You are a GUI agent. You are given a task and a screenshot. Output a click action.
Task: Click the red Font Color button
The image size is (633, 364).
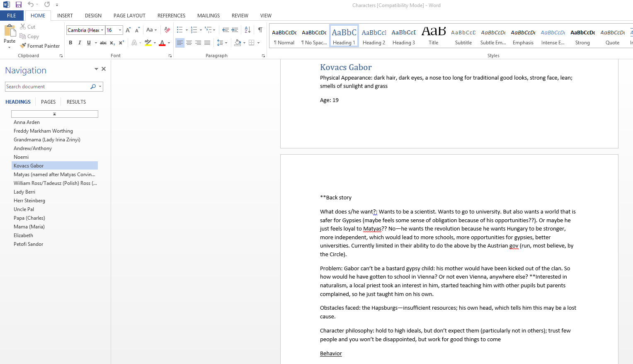click(162, 43)
